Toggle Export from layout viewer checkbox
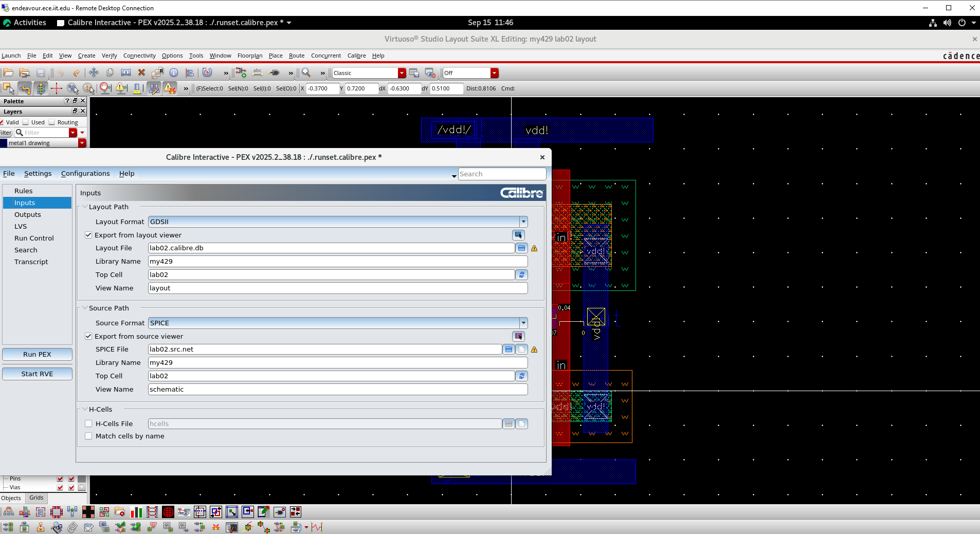 pyautogui.click(x=88, y=235)
